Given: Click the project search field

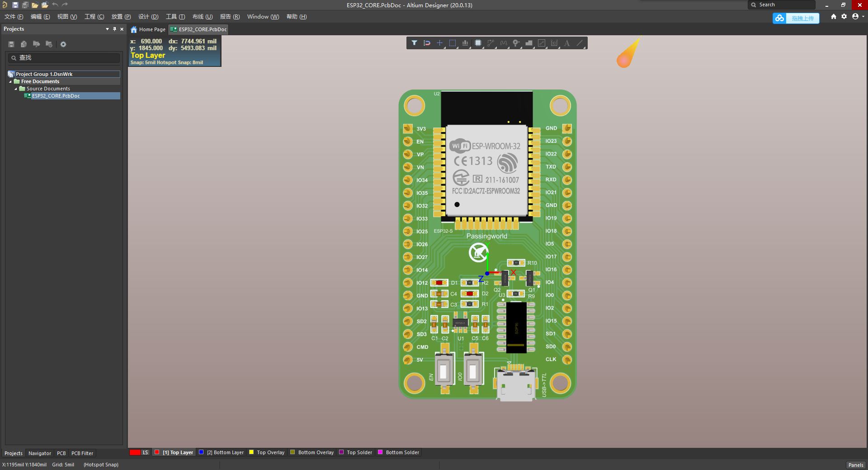Looking at the screenshot, I should pos(64,58).
